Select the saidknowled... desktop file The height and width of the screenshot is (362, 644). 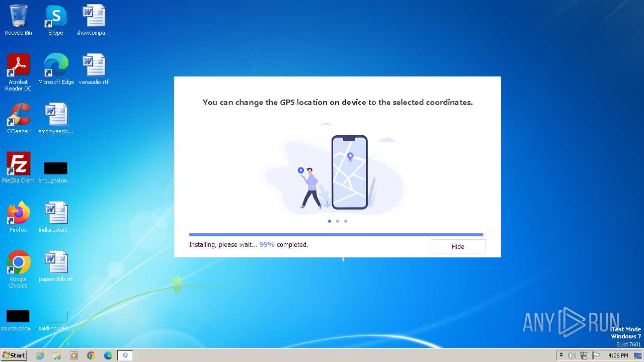pyautogui.click(x=56, y=320)
